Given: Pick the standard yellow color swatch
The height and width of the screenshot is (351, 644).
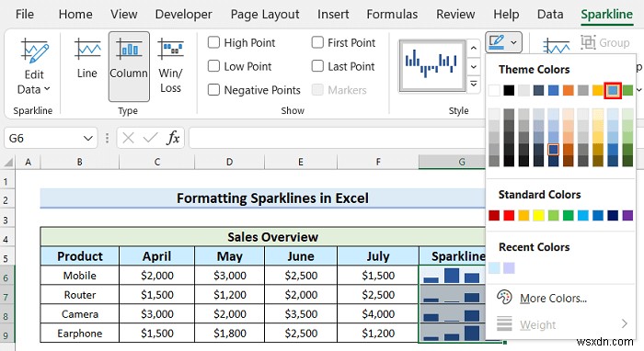Looking at the screenshot, I should [x=538, y=215].
